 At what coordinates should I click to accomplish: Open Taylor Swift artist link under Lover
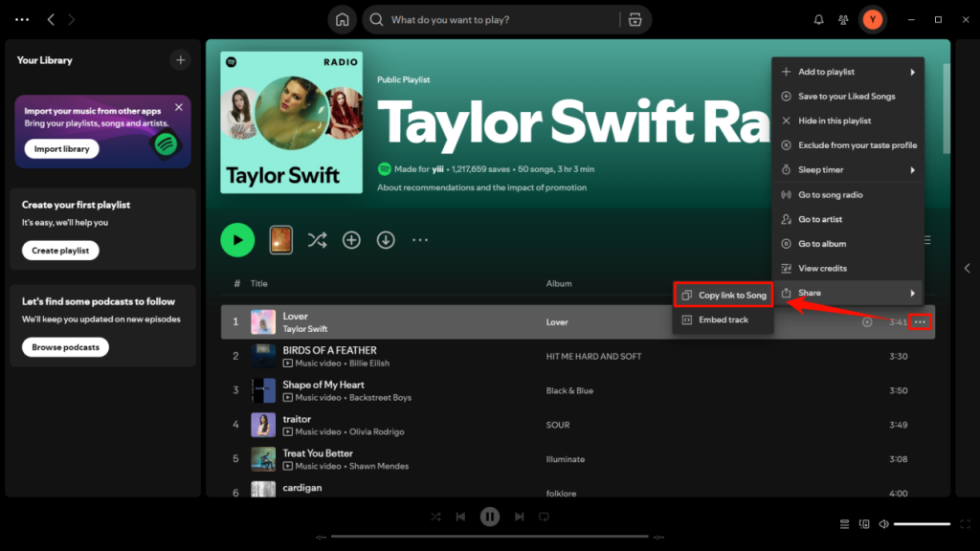tap(305, 329)
